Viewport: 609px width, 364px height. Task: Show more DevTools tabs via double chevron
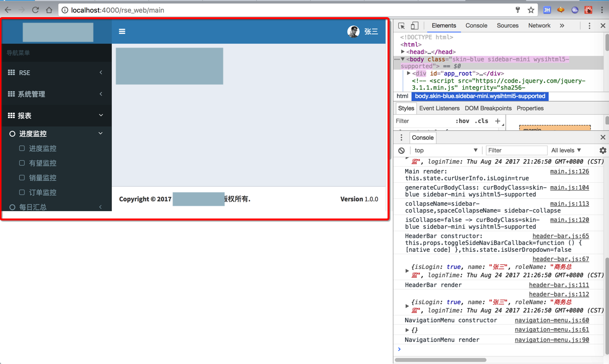pyautogui.click(x=562, y=25)
